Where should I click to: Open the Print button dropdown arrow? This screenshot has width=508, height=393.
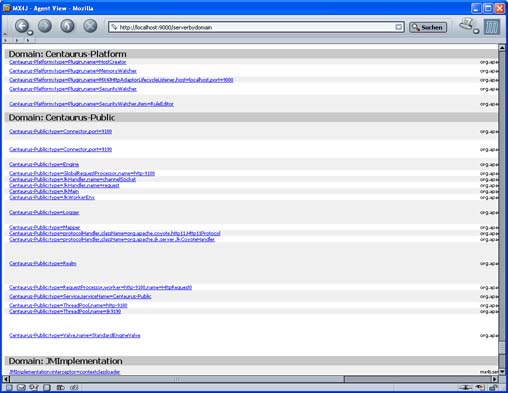pos(476,31)
